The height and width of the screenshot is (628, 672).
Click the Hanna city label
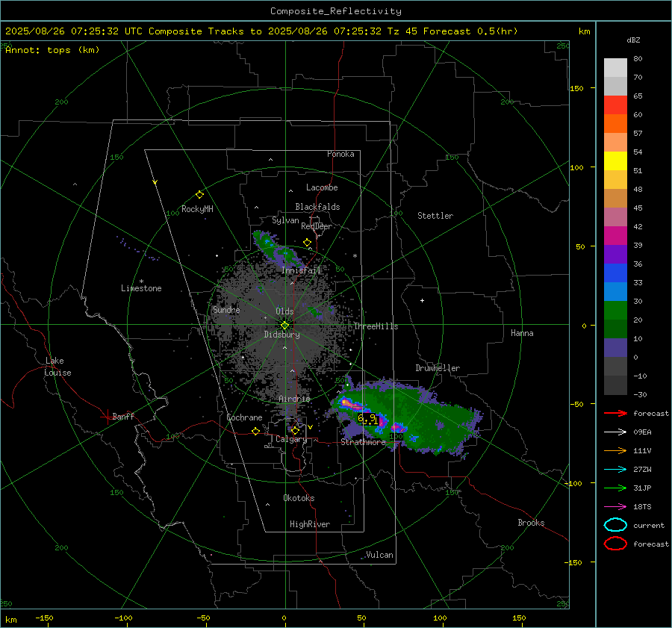(x=522, y=333)
